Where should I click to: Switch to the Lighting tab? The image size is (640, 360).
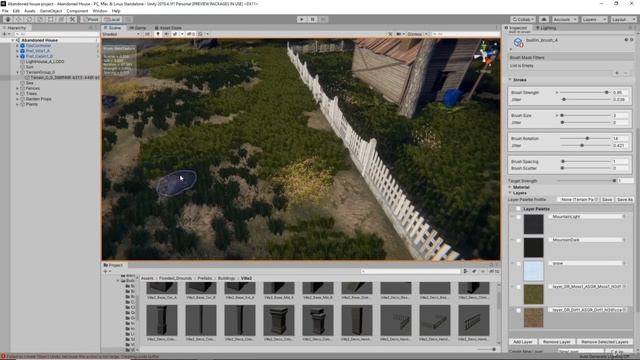(x=546, y=28)
